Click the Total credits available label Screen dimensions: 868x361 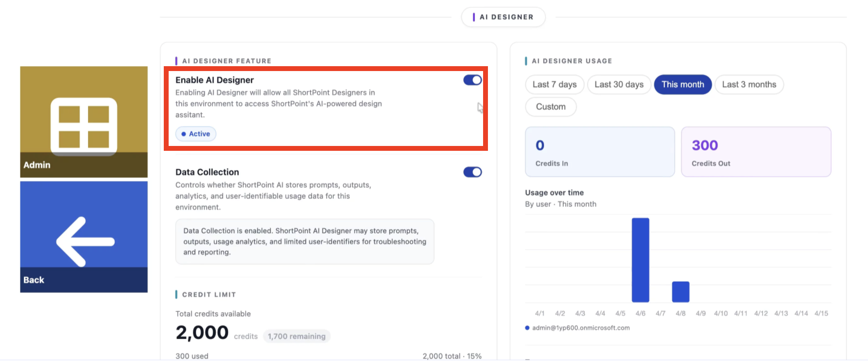point(213,314)
